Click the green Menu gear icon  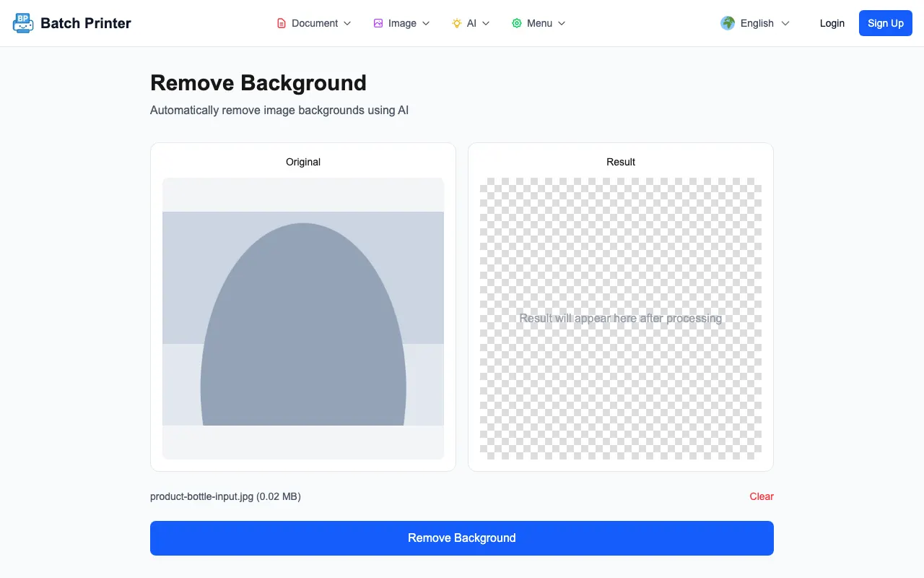[517, 23]
